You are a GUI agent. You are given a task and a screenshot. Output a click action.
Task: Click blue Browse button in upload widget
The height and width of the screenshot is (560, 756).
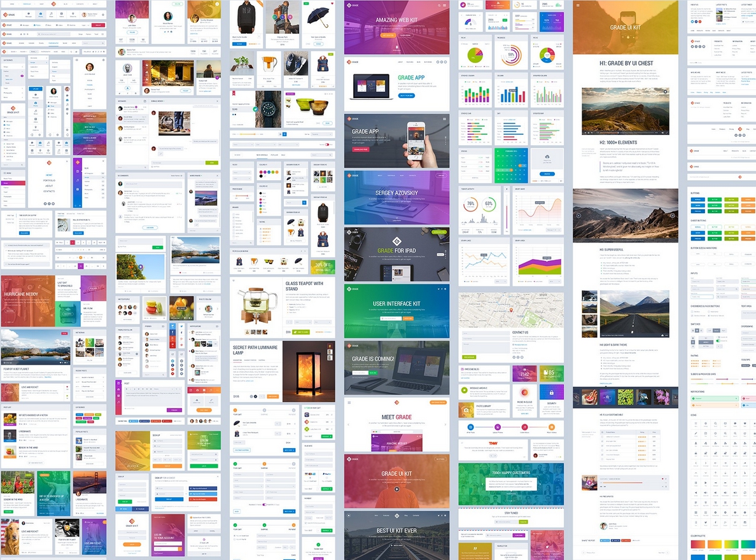click(547, 174)
